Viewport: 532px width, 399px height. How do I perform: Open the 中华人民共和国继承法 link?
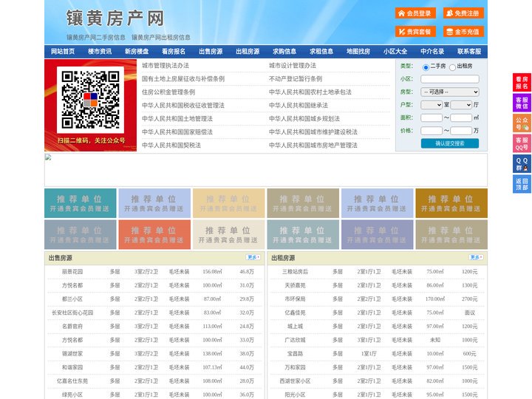point(299,105)
